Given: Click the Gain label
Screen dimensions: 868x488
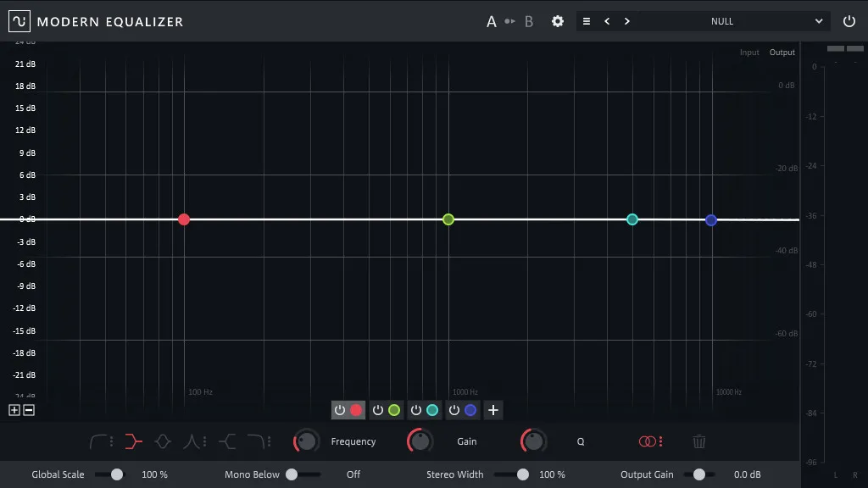Looking at the screenshot, I should click(x=467, y=441).
